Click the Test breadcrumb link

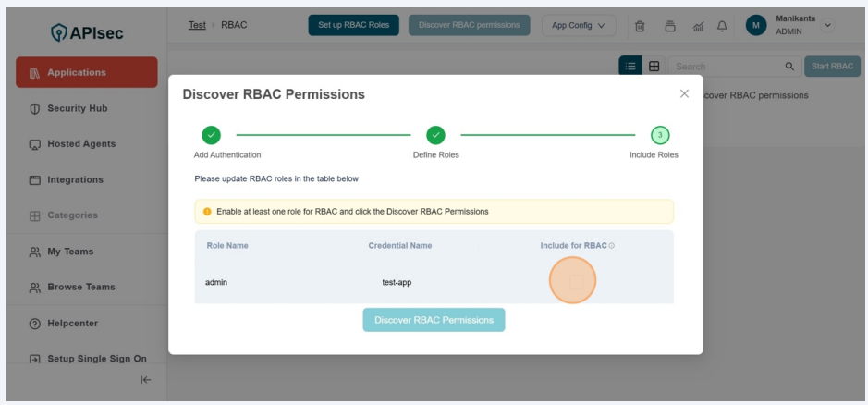coord(197,25)
